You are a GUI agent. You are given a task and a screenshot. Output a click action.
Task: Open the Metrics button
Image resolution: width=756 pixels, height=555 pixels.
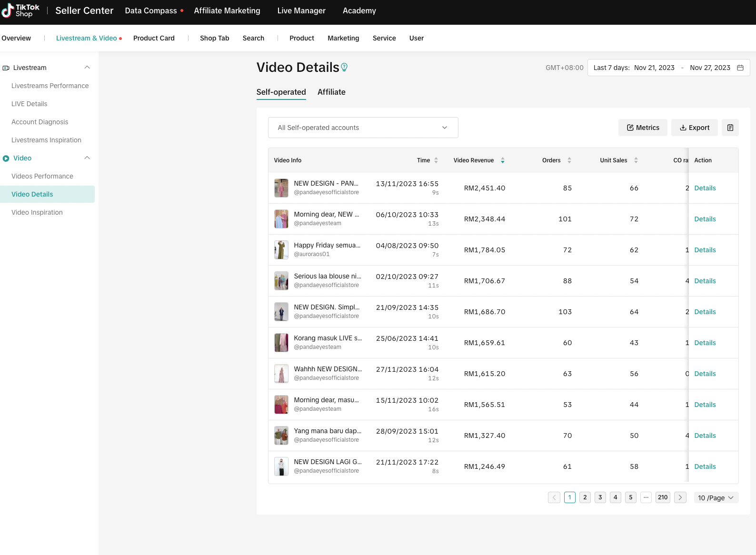[643, 128]
